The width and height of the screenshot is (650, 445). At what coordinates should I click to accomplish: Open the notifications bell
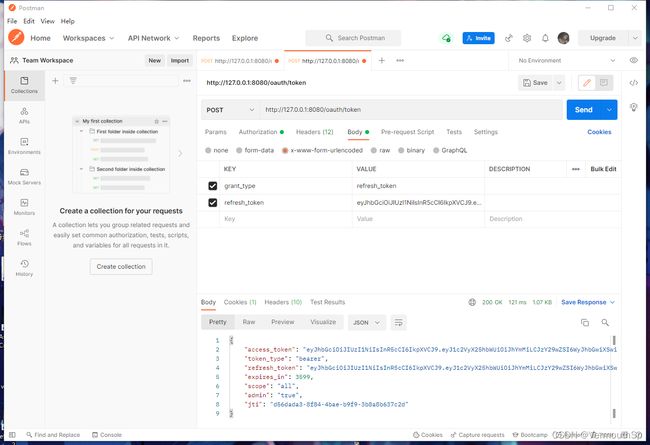pos(545,38)
